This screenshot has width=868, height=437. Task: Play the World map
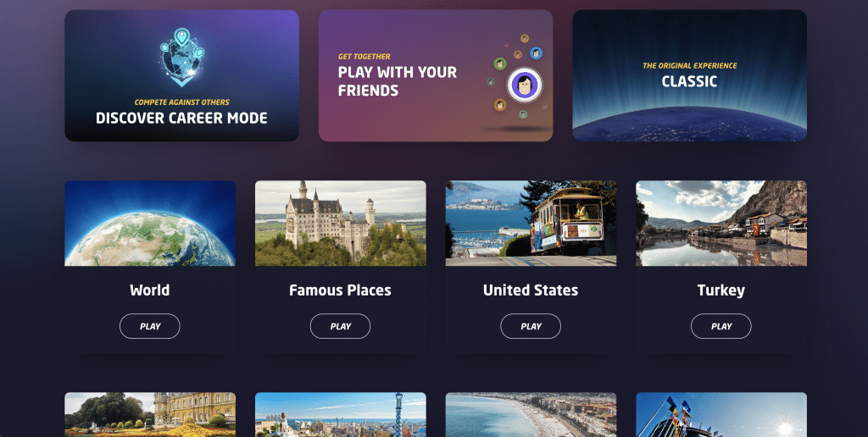pos(150,326)
